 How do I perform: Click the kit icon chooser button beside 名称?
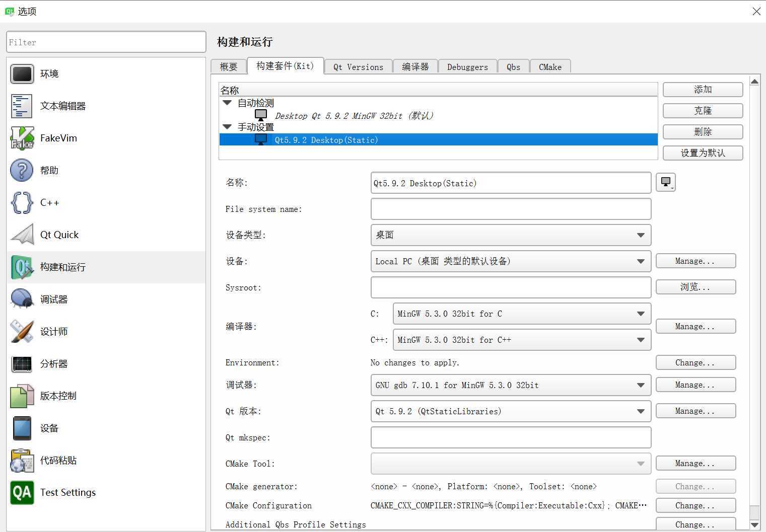pyautogui.click(x=666, y=182)
